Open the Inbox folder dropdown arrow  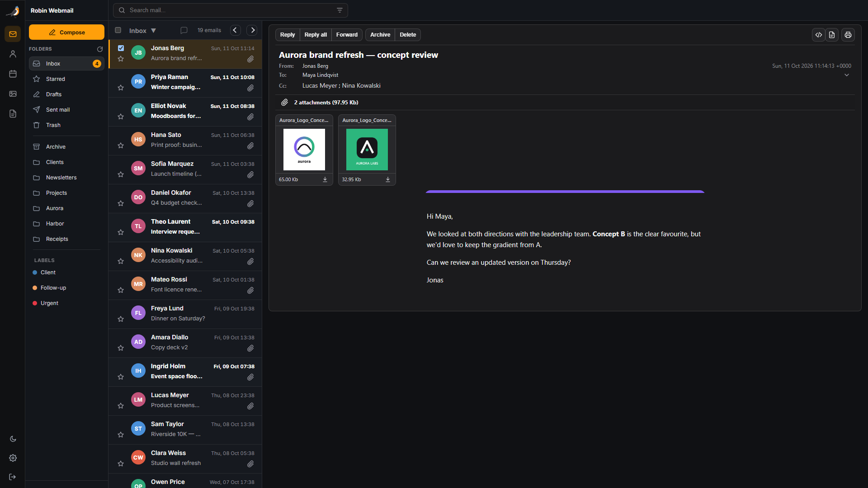(153, 31)
